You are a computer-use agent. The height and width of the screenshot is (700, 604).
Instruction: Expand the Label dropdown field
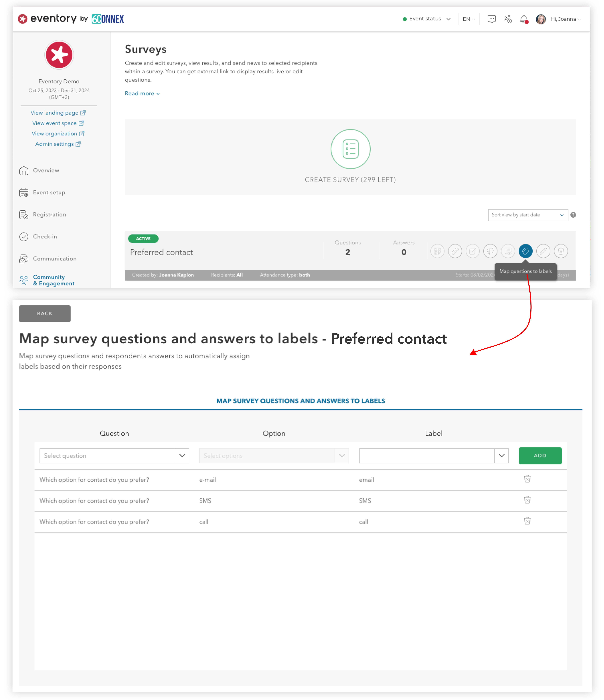coord(502,455)
